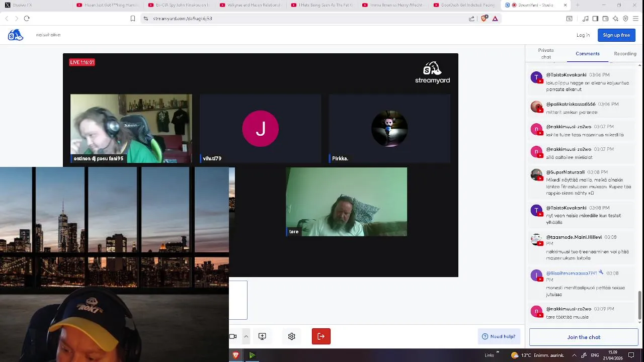Select the Pirkka participant tile
Image resolution: width=644 pixels, height=362 pixels.
[389, 129]
